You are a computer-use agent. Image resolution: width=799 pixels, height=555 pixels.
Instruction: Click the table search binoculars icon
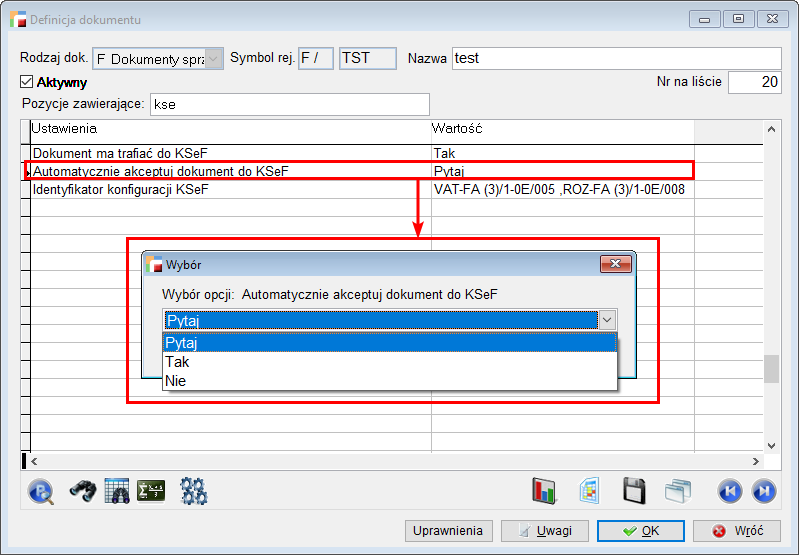pyautogui.click(x=117, y=491)
